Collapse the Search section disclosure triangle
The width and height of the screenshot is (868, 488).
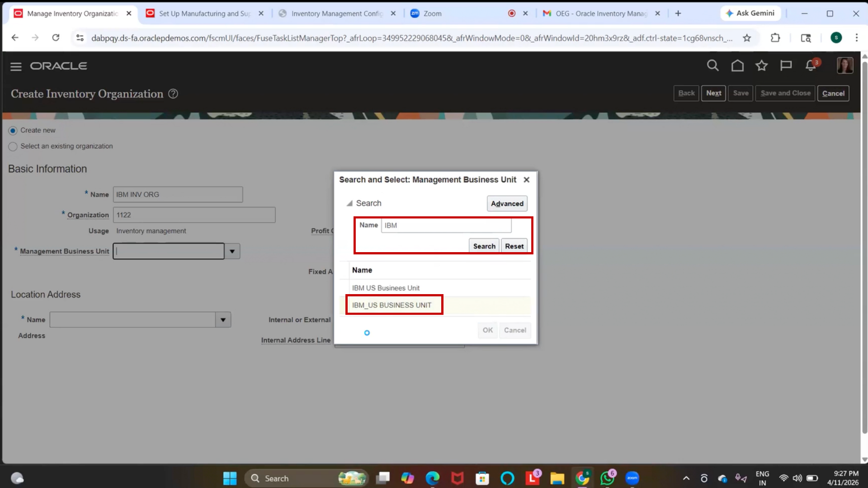[349, 203]
